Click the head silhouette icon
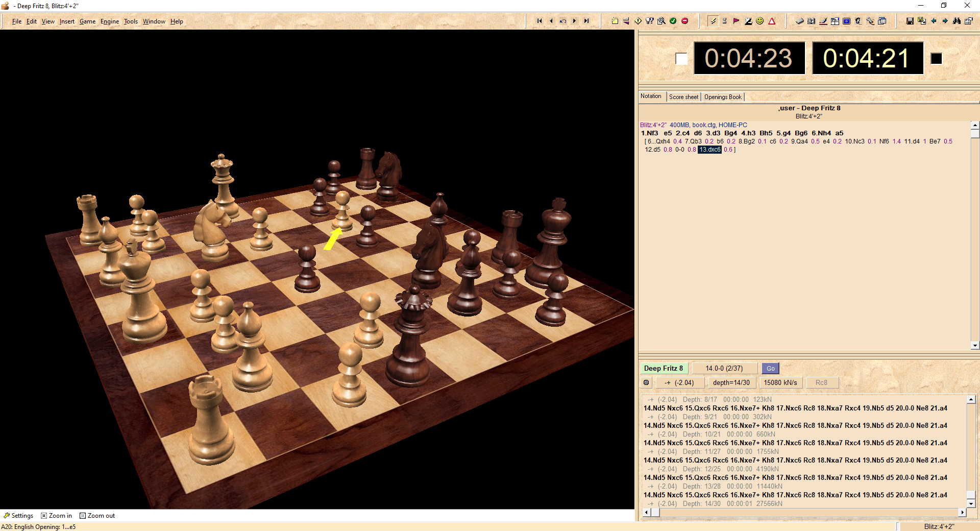 [859, 21]
